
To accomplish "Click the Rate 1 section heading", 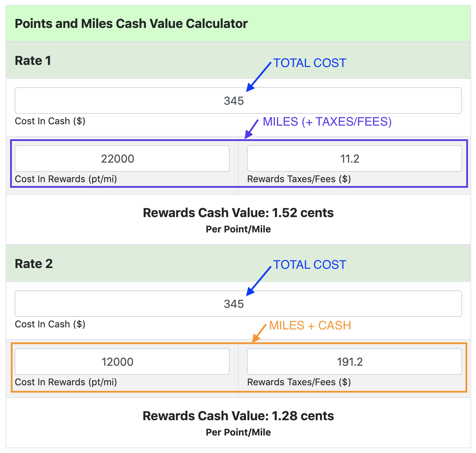I will coord(33,61).
